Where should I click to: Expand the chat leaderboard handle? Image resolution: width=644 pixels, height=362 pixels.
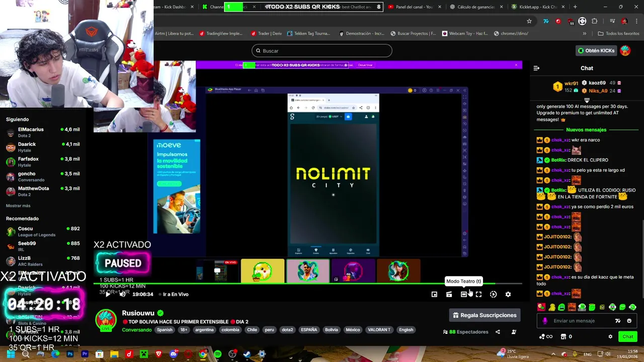pyautogui.click(x=587, y=101)
